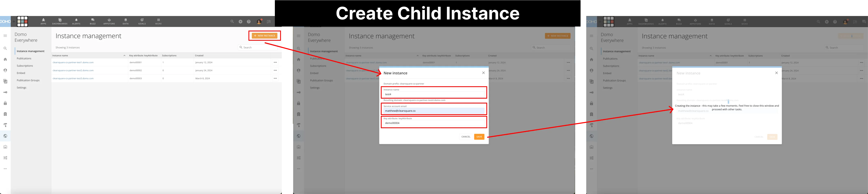Click the circled plus add icon in left screenshot header
The width and height of the screenshot is (868, 194).
241,21
